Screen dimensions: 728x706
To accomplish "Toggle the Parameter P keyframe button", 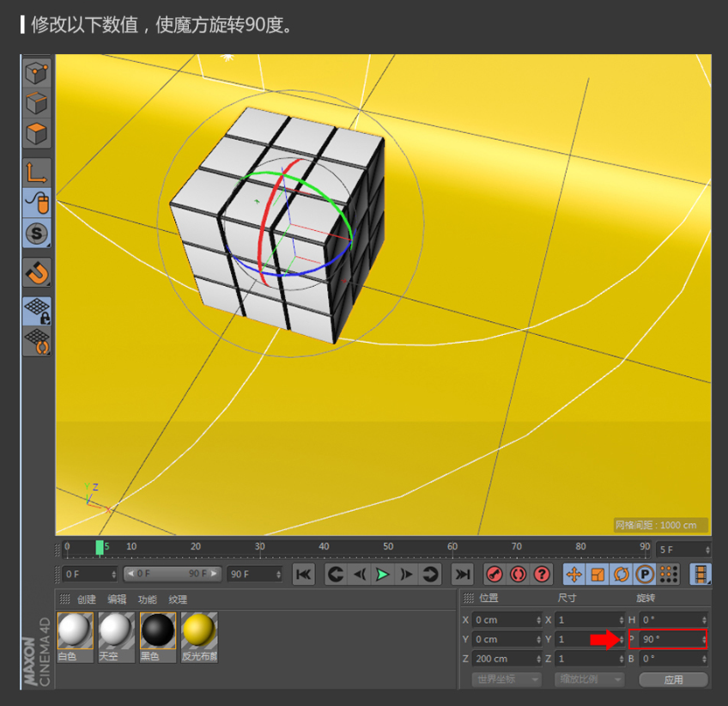I will (643, 574).
